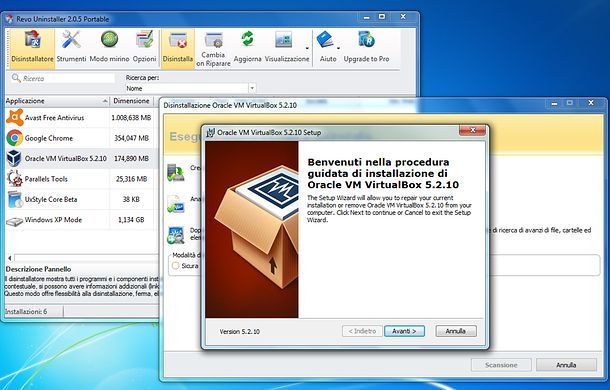Select the Avast Free Antivirus icon
610x390 pixels.
[15, 117]
